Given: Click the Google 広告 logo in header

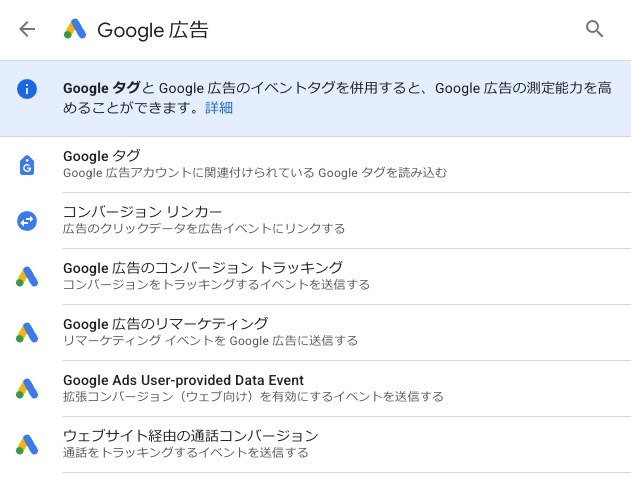Looking at the screenshot, I should pyautogui.click(x=75, y=29).
